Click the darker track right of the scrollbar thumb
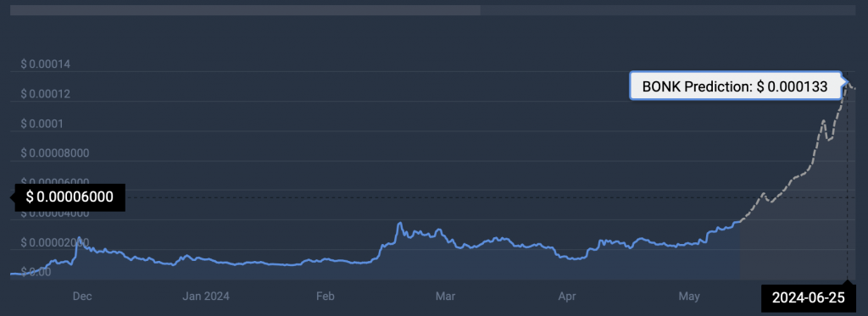This screenshot has width=868, height=316. 668,10
